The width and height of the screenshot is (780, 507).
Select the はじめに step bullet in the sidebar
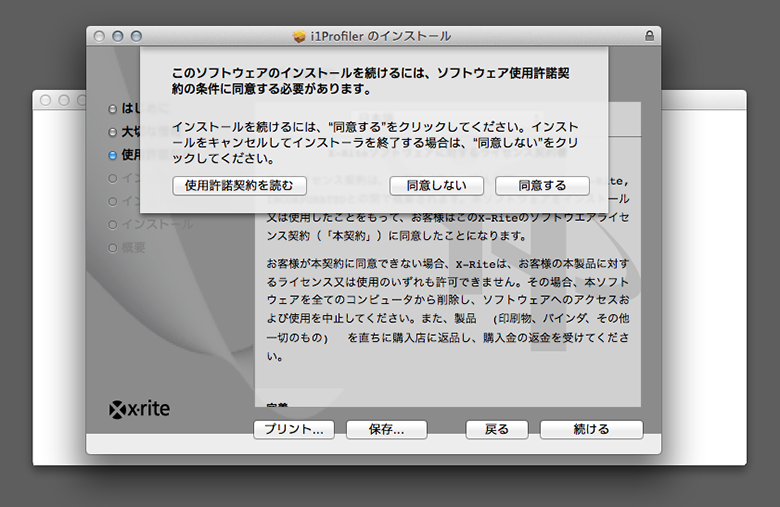pos(112,108)
